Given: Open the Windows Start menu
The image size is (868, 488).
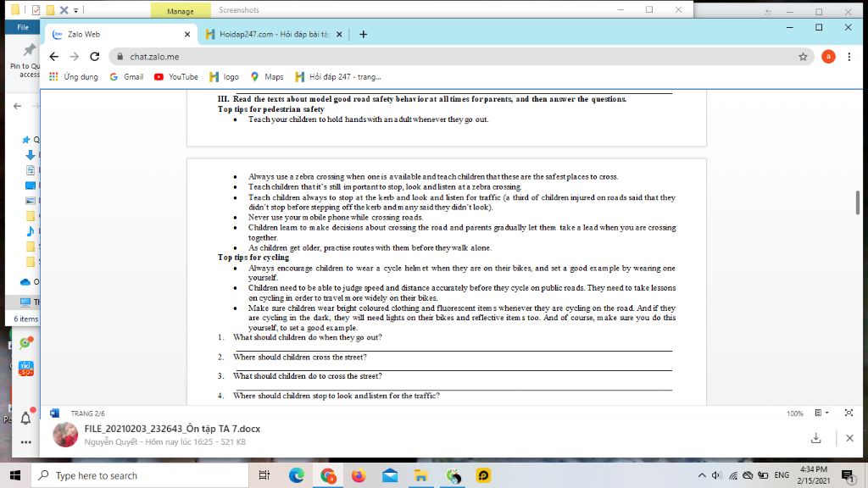Looking at the screenshot, I should (15, 475).
